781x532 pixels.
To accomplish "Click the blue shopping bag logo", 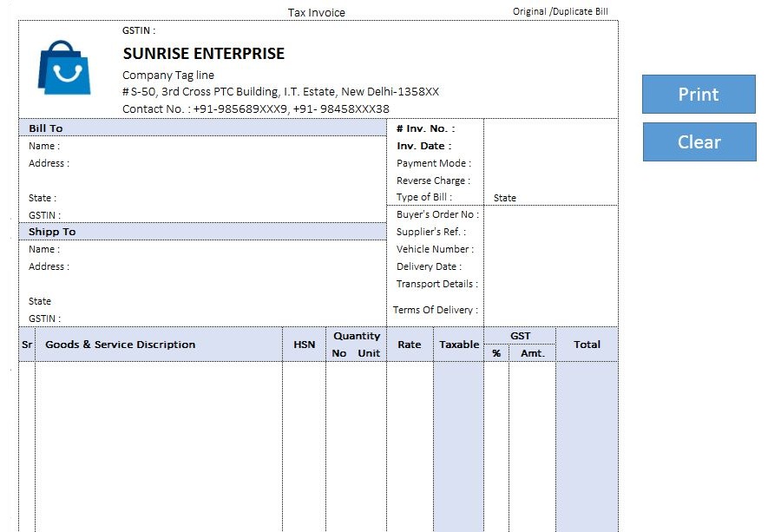I will [63, 68].
